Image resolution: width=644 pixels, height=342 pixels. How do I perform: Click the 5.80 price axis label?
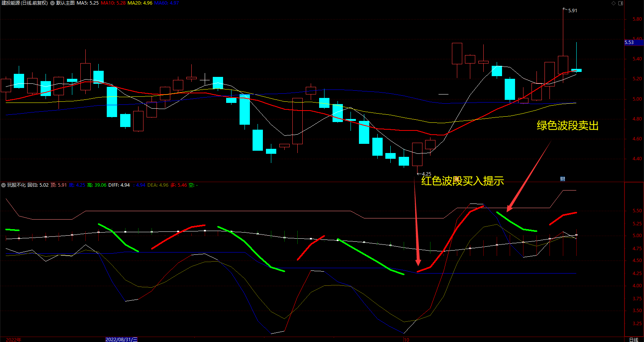pos(637,19)
